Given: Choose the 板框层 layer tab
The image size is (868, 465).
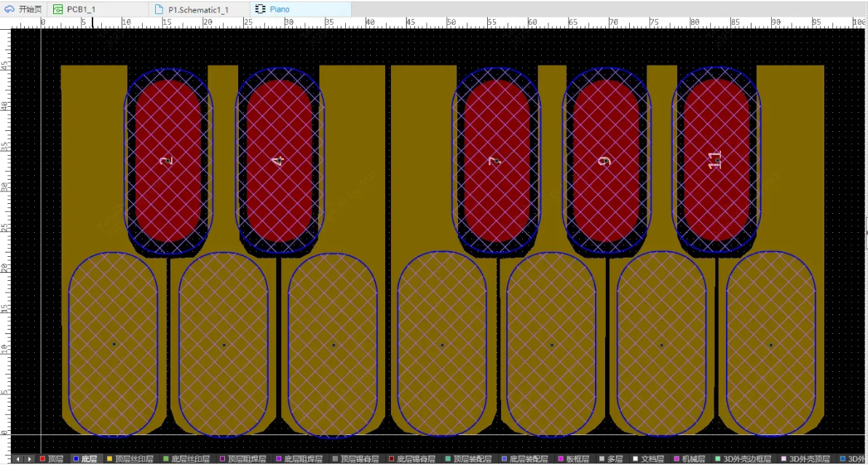Looking at the screenshot, I should pyautogui.click(x=577, y=459).
